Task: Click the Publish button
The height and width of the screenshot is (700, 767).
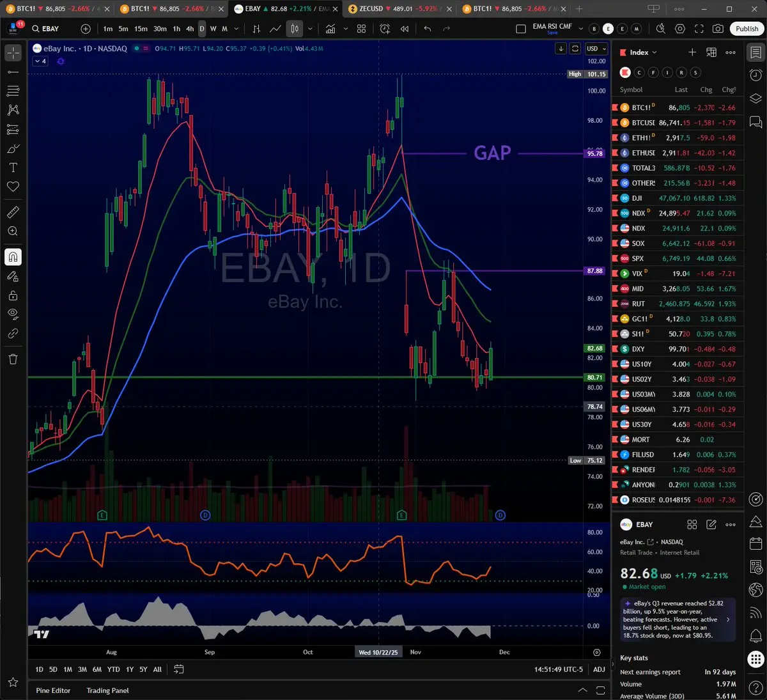Action: pos(747,29)
